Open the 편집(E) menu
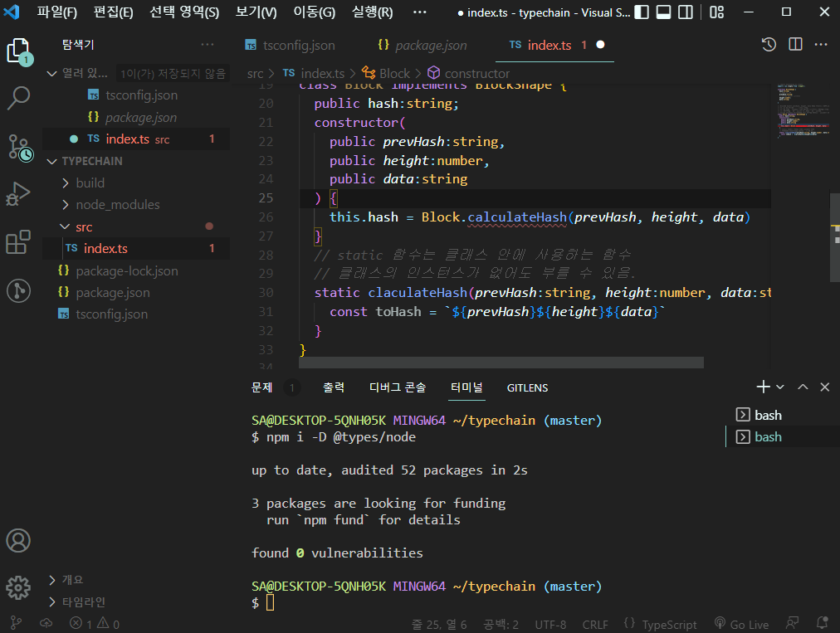The image size is (840, 633). point(113,12)
